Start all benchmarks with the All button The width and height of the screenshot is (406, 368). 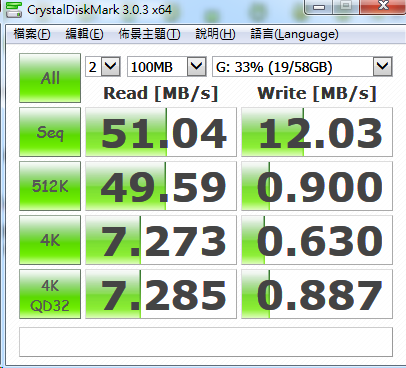click(50, 78)
